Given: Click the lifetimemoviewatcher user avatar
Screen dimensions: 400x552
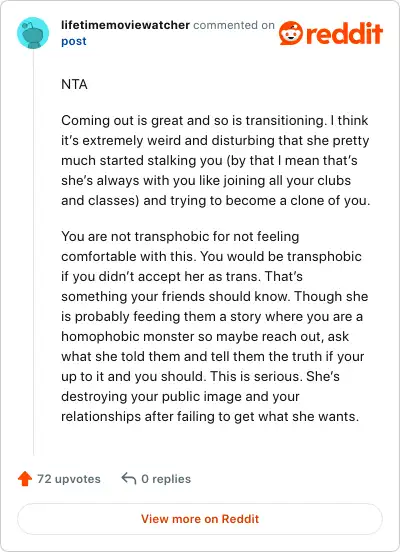Looking at the screenshot, I should (33, 33).
